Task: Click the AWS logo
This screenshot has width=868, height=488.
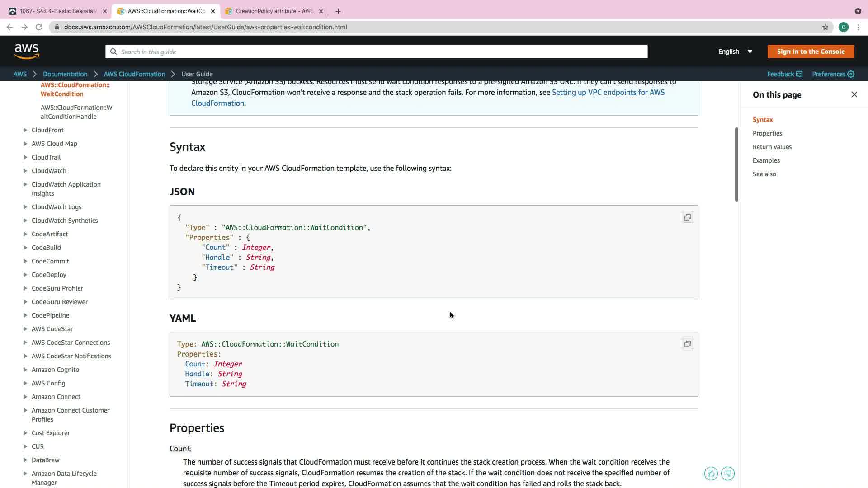Action: click(27, 52)
